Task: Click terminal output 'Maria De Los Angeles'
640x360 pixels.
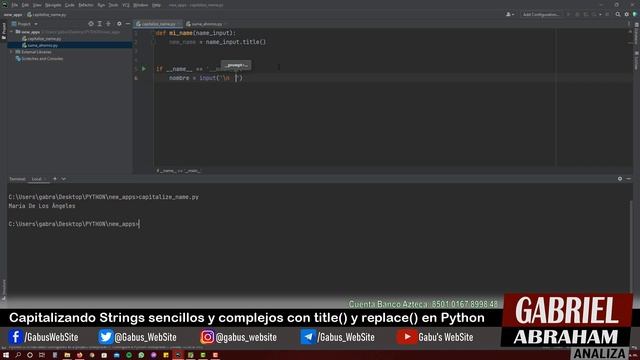Action: 42,206
